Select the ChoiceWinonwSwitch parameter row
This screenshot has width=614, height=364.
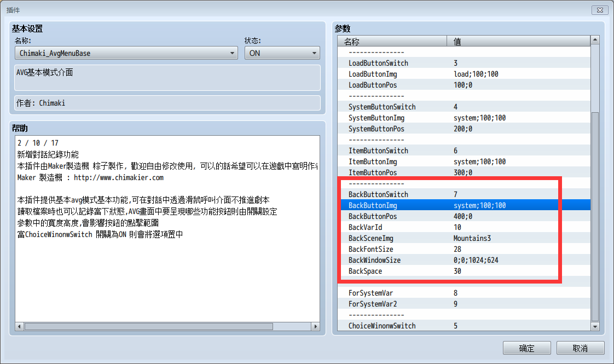pos(464,326)
